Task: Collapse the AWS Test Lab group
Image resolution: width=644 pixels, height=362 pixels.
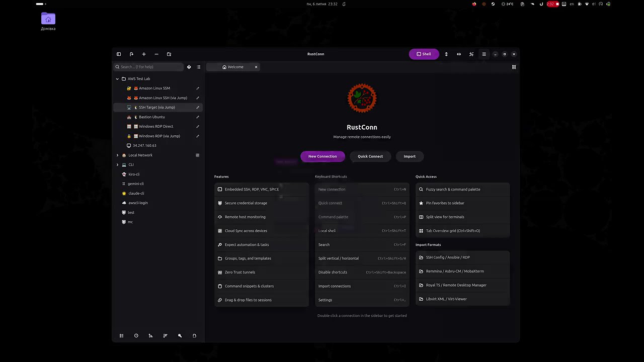Action: [x=118, y=79]
